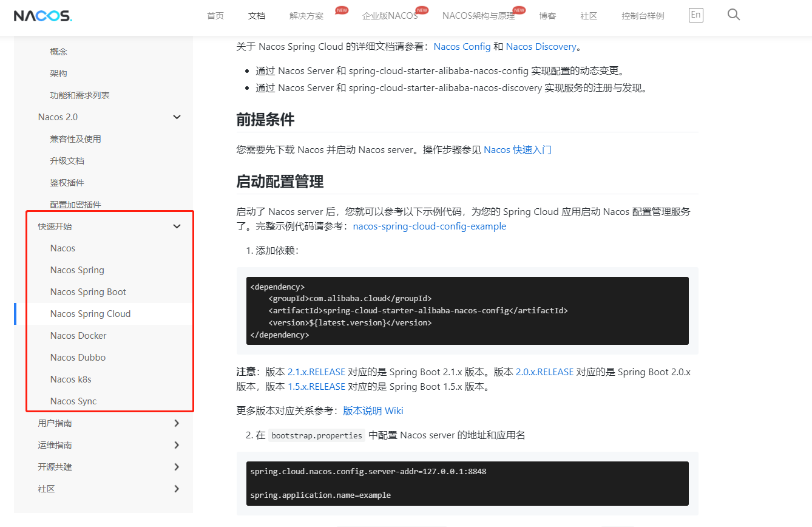The width and height of the screenshot is (812, 527).
Task: Select Nacos Spring Cloud in the sidebar
Action: 90,314
